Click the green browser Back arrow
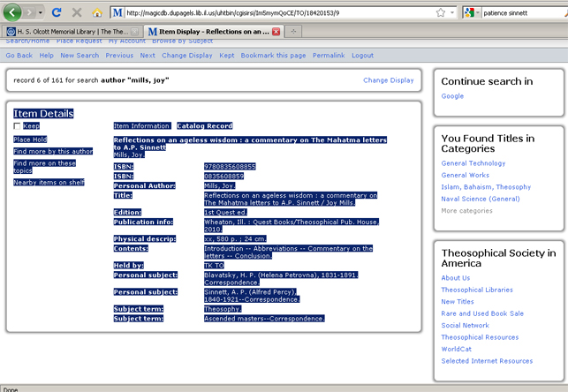Viewport: 568px width, 392px height. tap(12, 12)
